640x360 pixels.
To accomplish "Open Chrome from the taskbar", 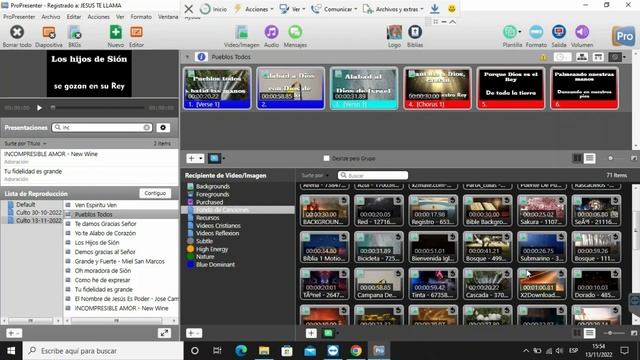I will (356, 351).
